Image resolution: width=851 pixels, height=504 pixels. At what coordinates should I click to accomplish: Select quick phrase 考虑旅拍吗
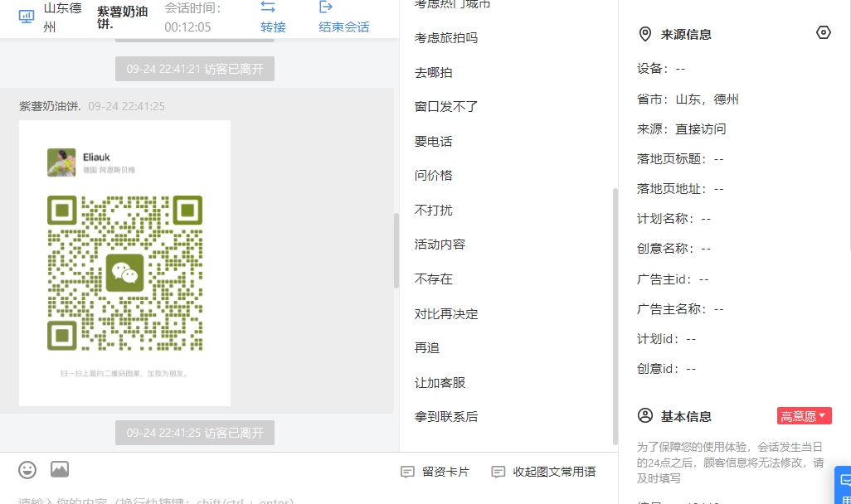tap(446, 38)
